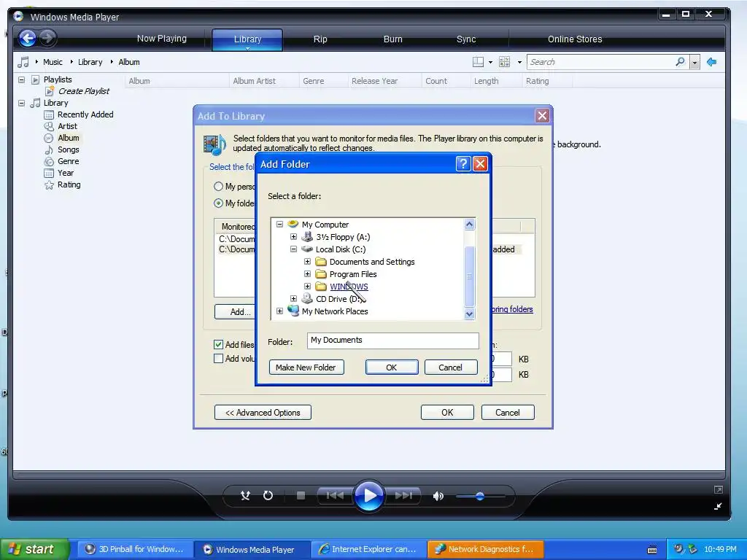Click the Advanced Options button

263,413
